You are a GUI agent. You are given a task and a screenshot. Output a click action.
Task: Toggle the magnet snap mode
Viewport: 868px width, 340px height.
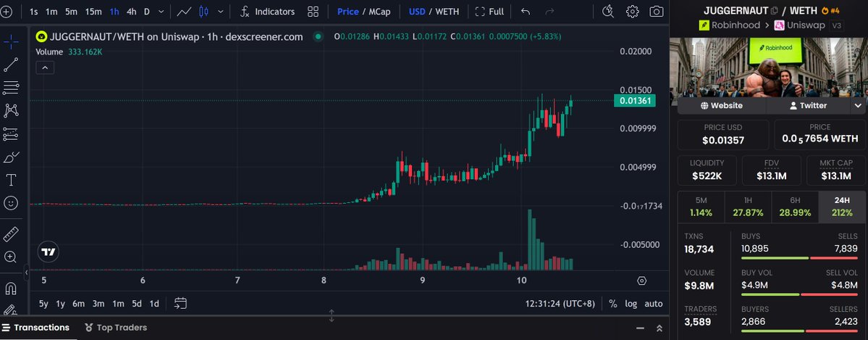(x=11, y=289)
